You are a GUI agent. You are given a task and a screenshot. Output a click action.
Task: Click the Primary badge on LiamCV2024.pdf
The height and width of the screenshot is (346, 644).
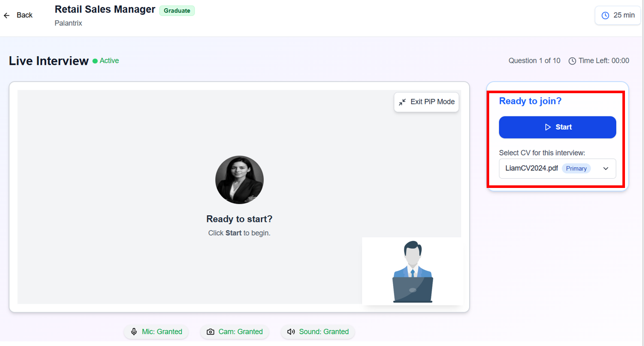[x=576, y=168]
